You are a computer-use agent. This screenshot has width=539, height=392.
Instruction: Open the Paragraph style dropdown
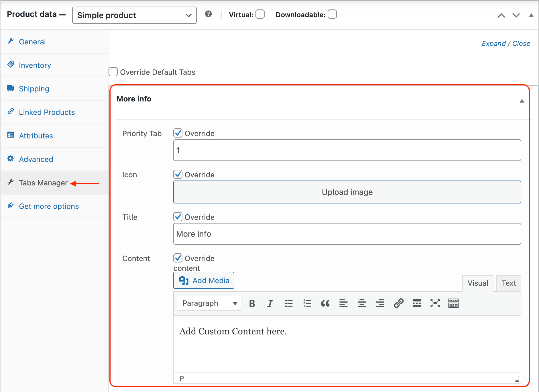click(208, 303)
